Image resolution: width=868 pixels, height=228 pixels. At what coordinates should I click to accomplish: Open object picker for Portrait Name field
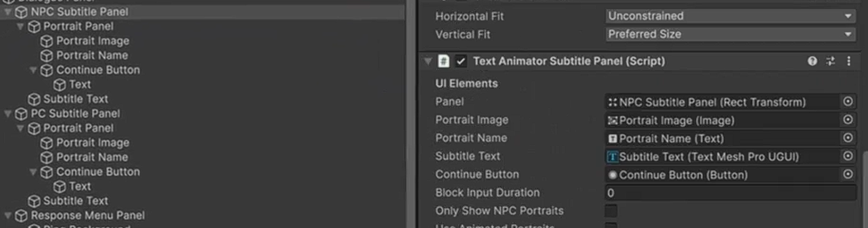pyautogui.click(x=848, y=138)
